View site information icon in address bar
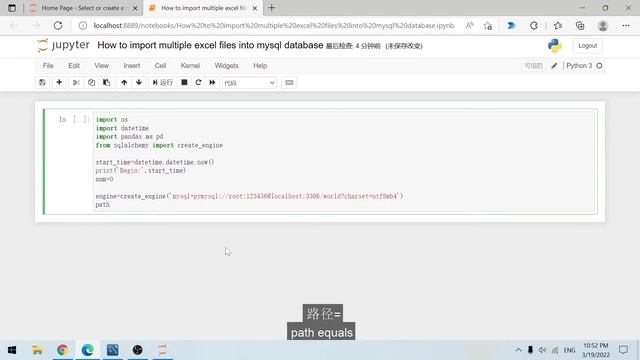The image size is (640, 360). tap(83, 25)
